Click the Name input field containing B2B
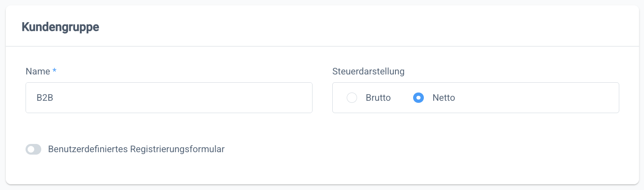644x190 pixels. [x=169, y=98]
